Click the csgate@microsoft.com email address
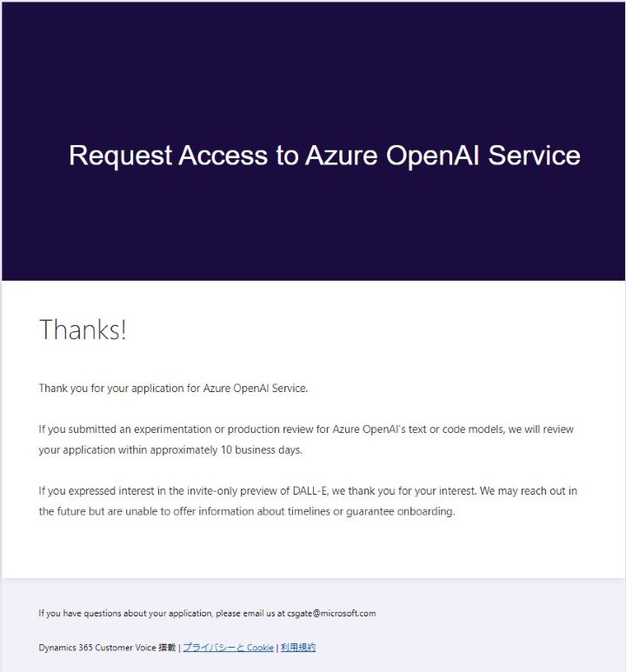 (x=331, y=613)
